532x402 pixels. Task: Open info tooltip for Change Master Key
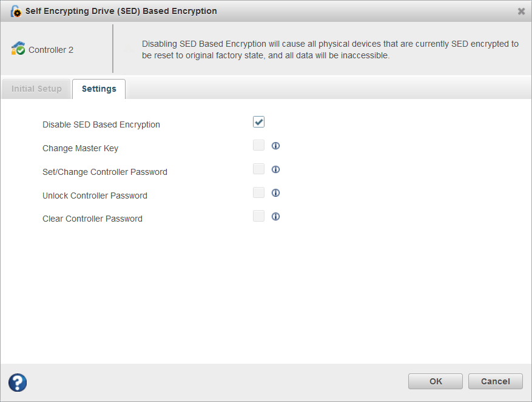click(275, 146)
